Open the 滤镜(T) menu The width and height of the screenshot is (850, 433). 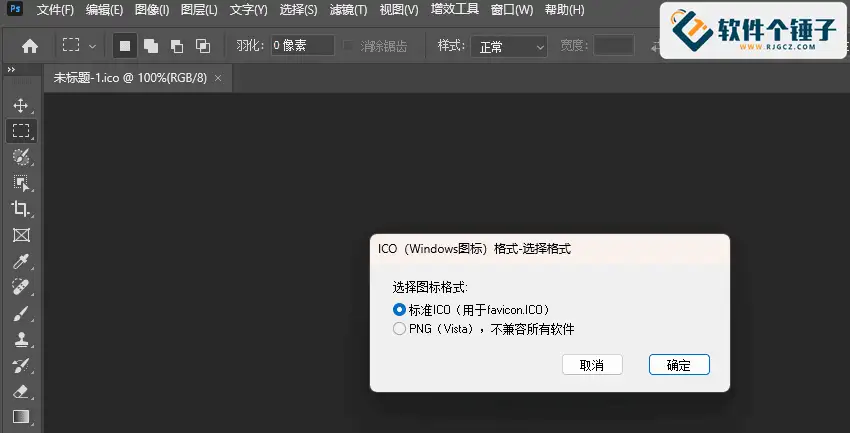tap(349, 10)
